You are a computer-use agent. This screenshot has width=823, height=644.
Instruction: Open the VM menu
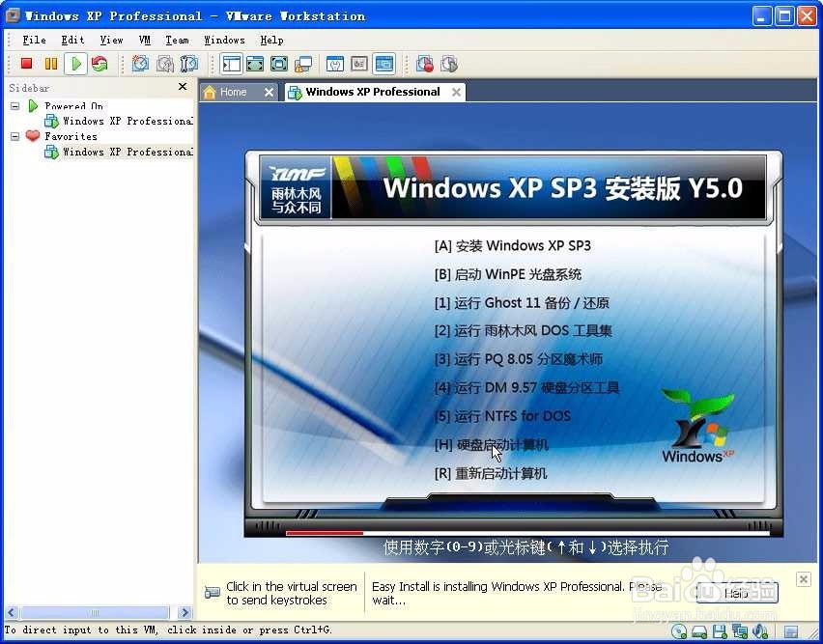click(x=144, y=40)
